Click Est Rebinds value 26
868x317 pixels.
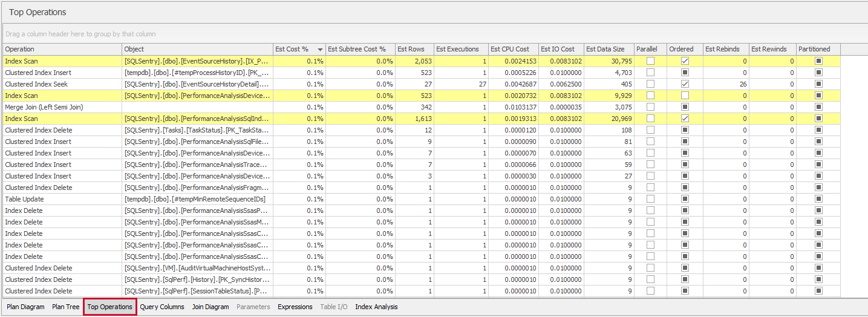pos(743,84)
